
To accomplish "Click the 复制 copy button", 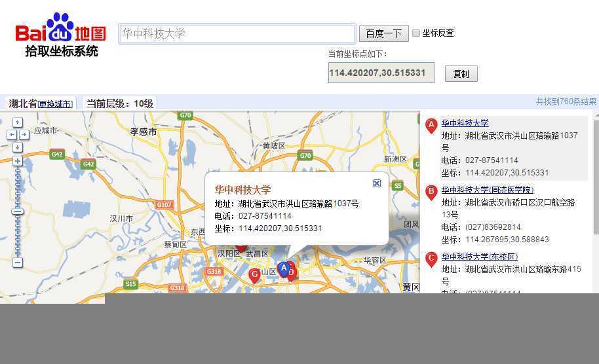I will (461, 73).
